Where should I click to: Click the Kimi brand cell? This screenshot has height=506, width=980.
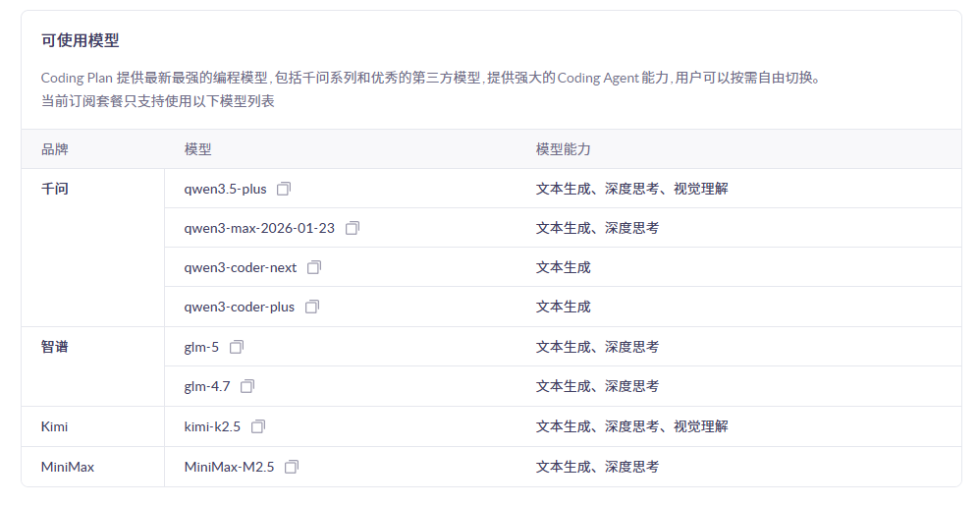[55, 426]
